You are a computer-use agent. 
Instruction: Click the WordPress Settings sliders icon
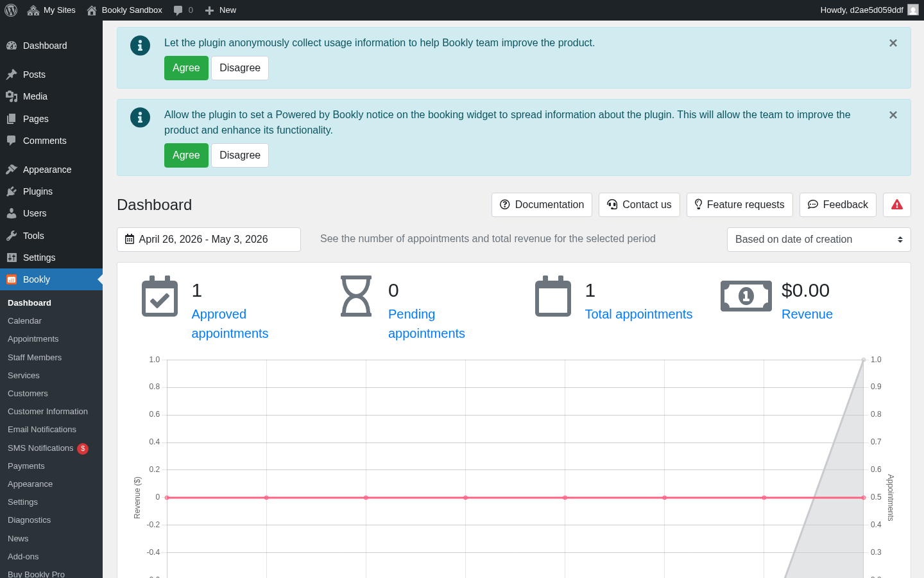tap(12, 258)
